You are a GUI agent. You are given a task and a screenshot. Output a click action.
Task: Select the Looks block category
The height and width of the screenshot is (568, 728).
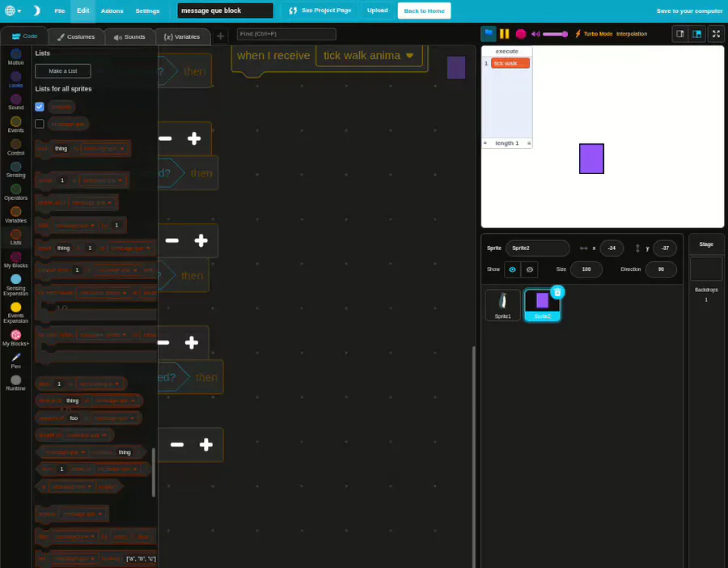coord(16,79)
